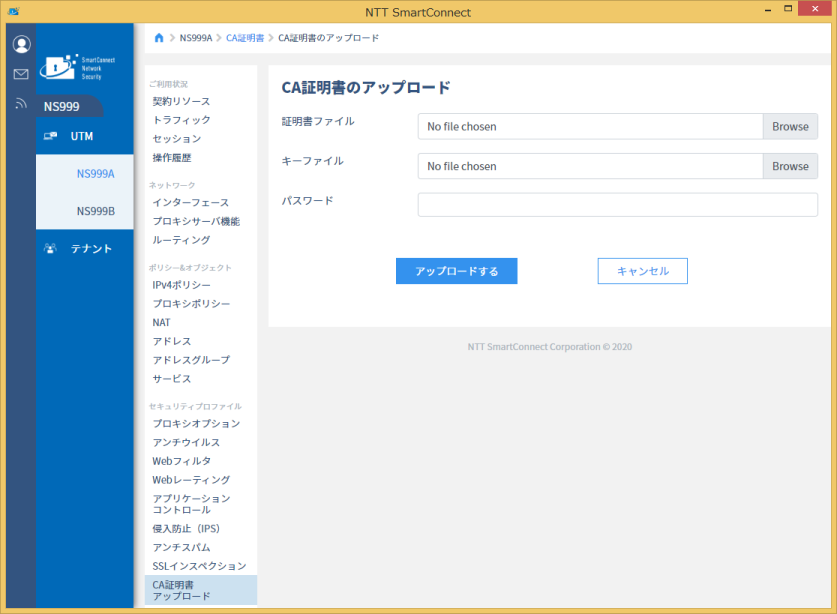Open IPv4ポリシー page
This screenshot has height=614, width=837.
click(181, 285)
